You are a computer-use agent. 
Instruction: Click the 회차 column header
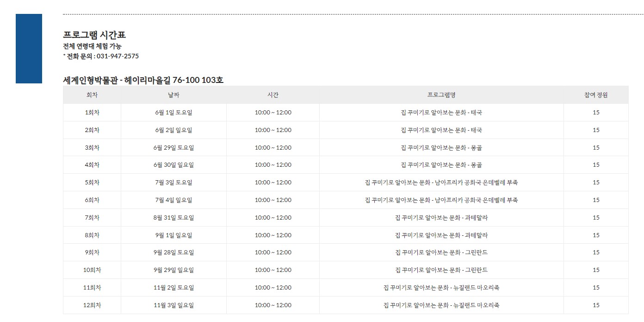coord(92,95)
